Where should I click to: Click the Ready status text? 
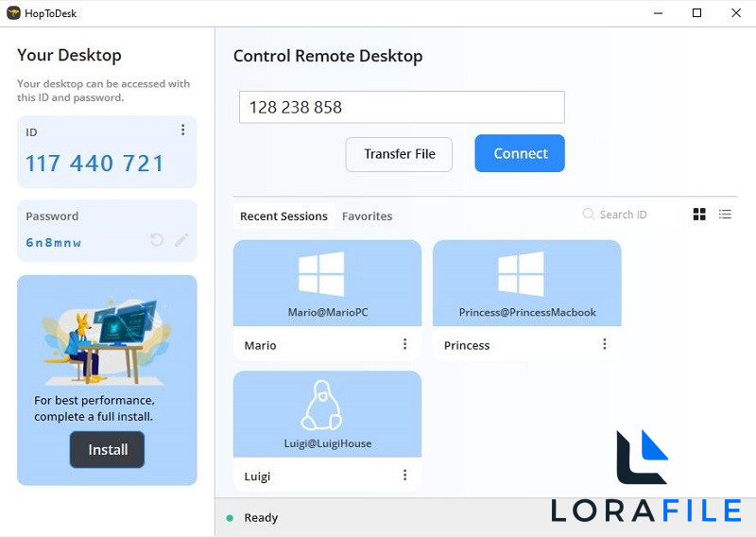click(261, 518)
